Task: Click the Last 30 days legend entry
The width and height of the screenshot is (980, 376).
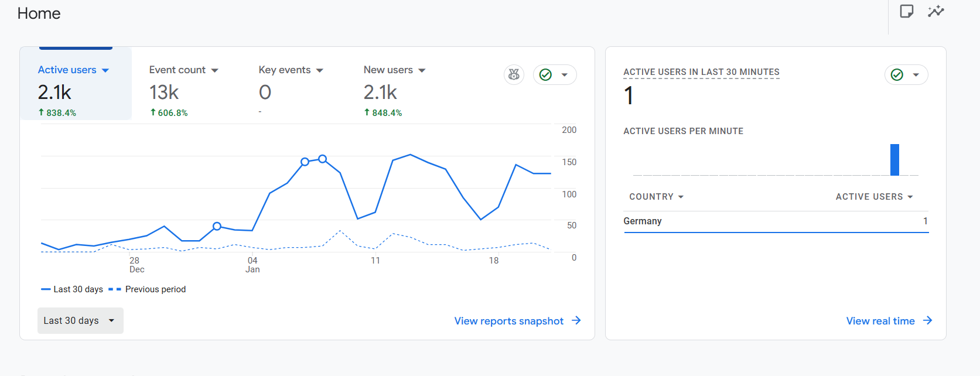Action: tap(72, 289)
